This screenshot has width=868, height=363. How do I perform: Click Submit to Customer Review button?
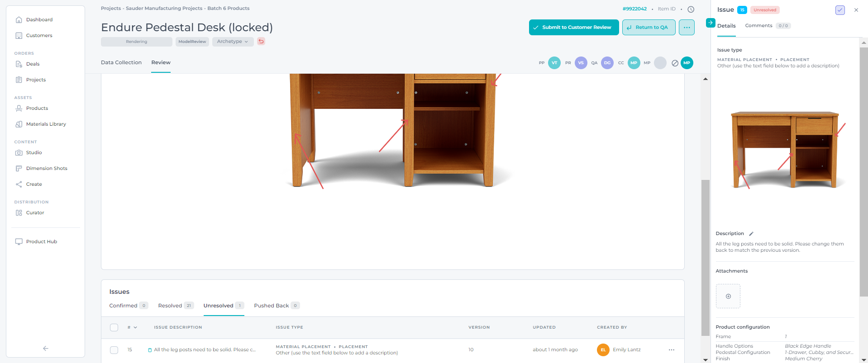(573, 27)
